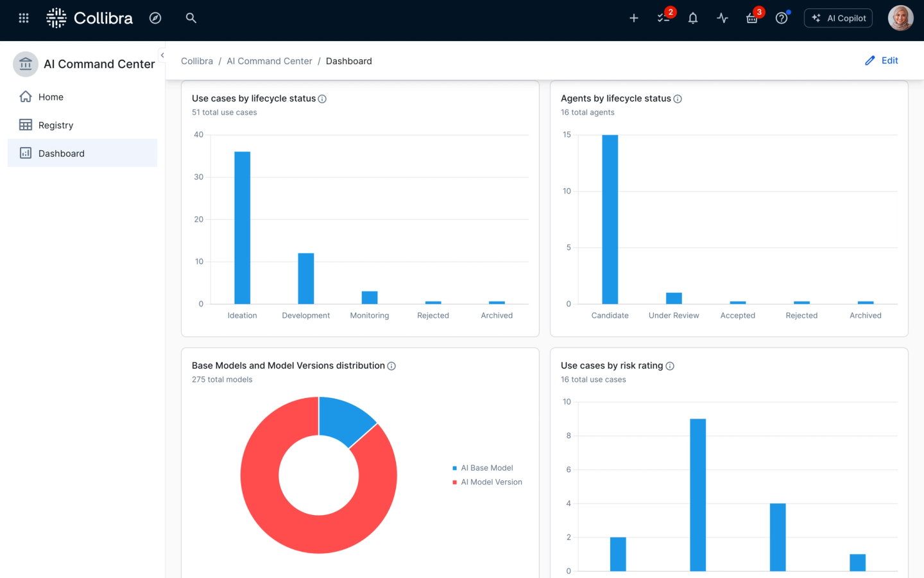The height and width of the screenshot is (578, 924).
Task: Click the info icon beside Agents by lifecycle status
Action: point(678,98)
